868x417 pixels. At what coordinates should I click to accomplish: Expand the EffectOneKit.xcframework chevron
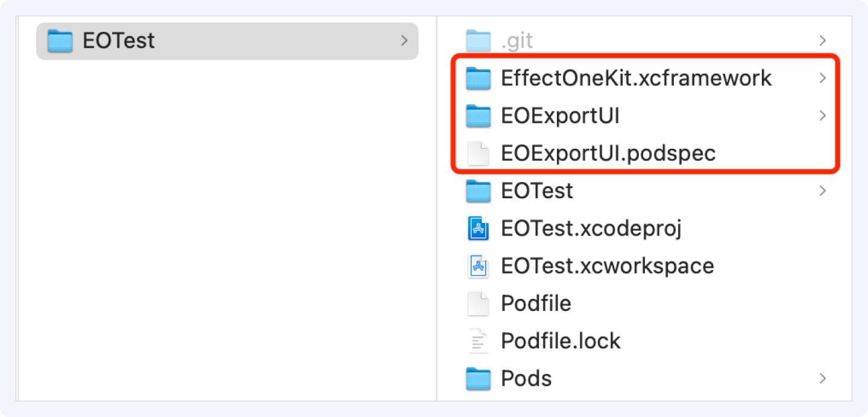point(822,78)
